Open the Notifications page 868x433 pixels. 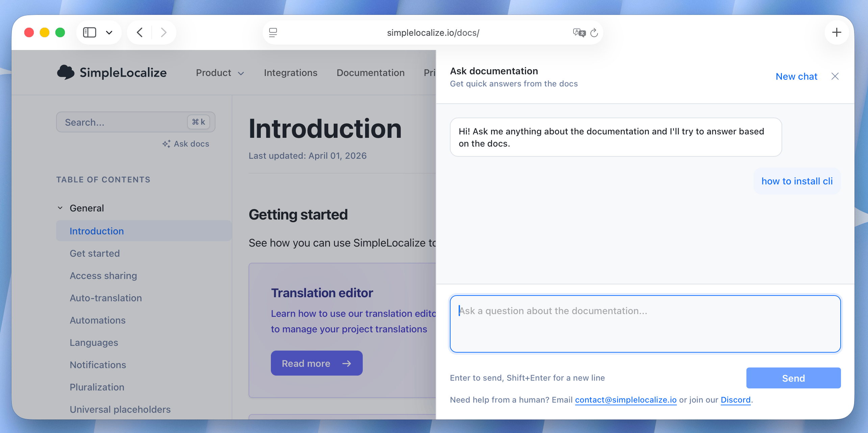[98, 365]
